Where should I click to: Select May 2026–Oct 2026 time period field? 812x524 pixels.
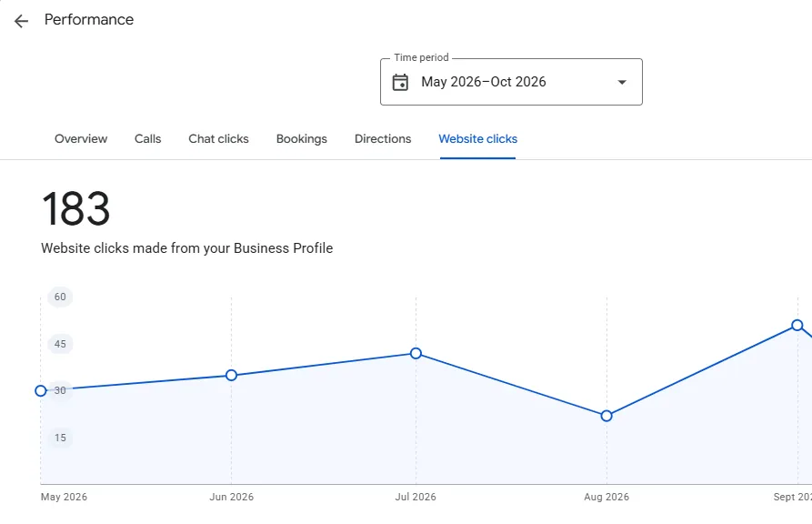click(511, 82)
